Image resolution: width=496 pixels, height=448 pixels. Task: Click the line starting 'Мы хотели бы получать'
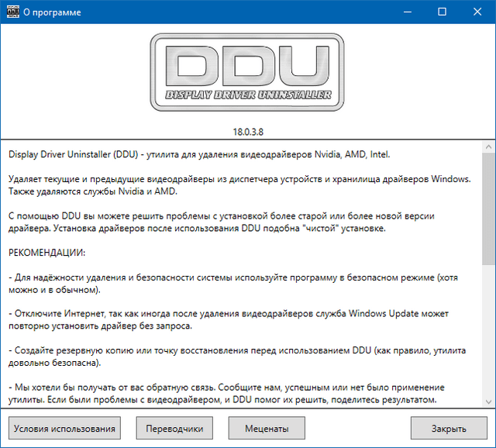click(x=226, y=388)
